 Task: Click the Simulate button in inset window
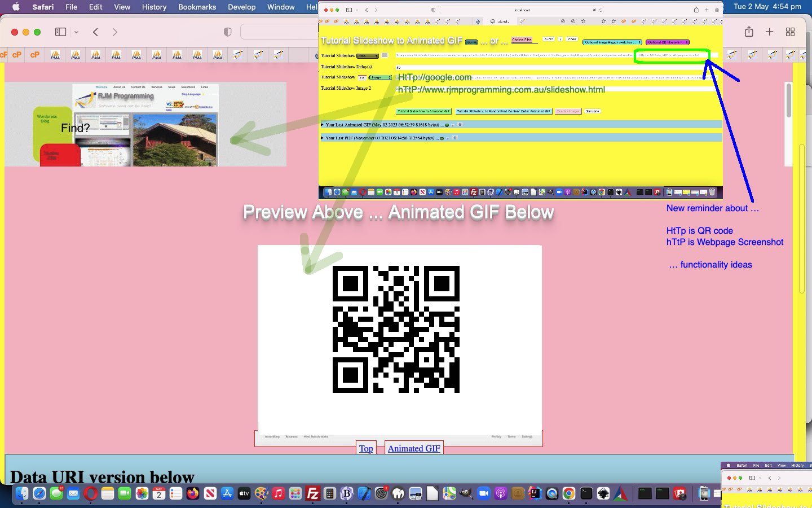pyautogui.click(x=592, y=111)
